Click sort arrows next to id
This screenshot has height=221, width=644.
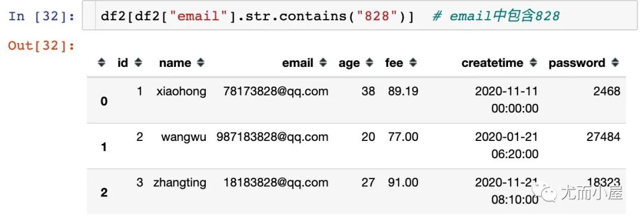[138, 63]
